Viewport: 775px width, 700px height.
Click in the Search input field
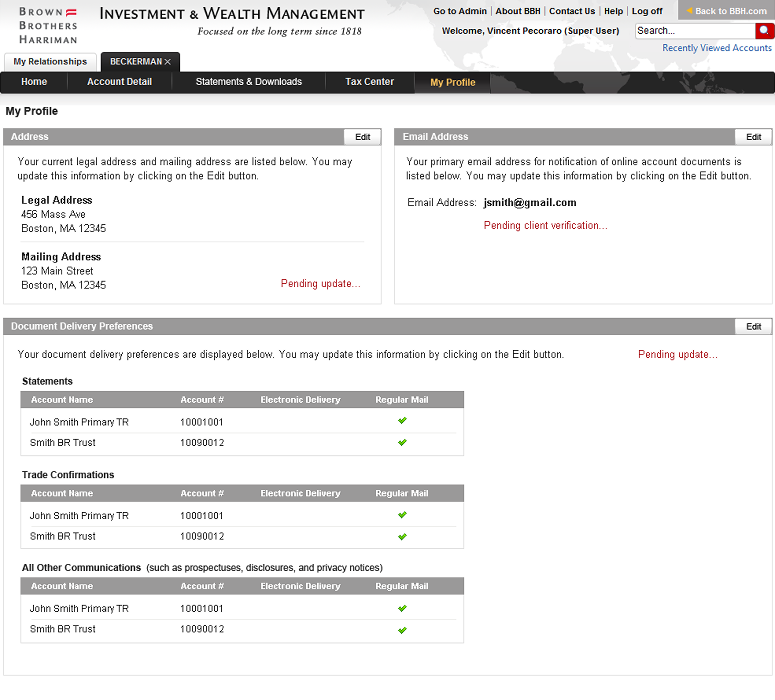tap(694, 31)
